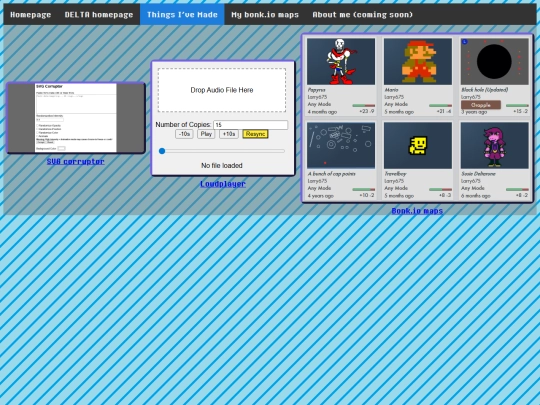Image resolution: width=540 pixels, height=405 pixels.
Task: Follow the SVG corruptor link
Action: (75, 161)
